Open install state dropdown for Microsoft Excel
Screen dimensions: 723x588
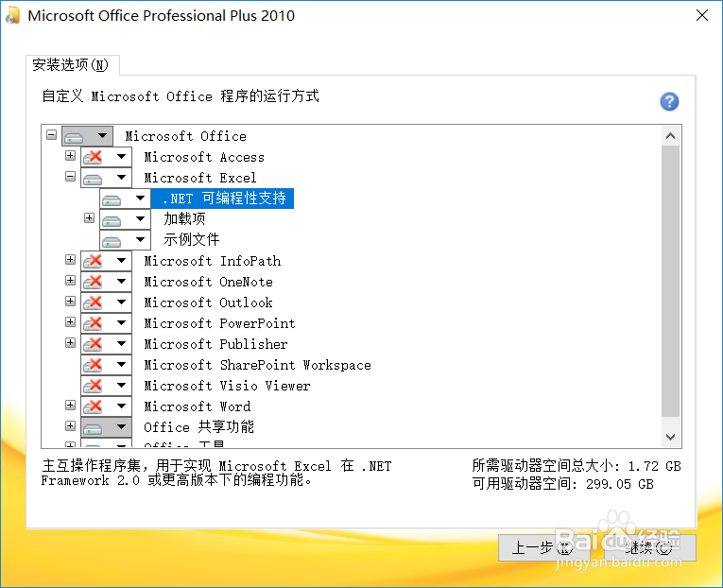coord(106,178)
